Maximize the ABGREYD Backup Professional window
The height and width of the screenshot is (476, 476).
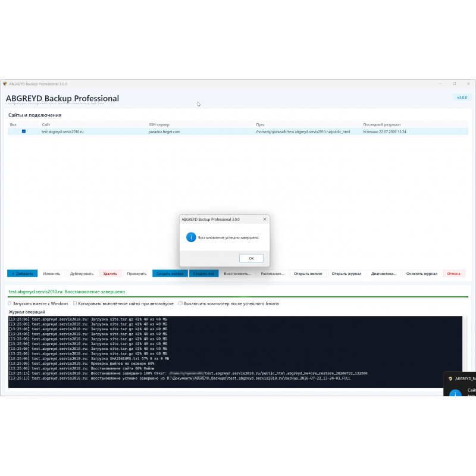coord(454,84)
